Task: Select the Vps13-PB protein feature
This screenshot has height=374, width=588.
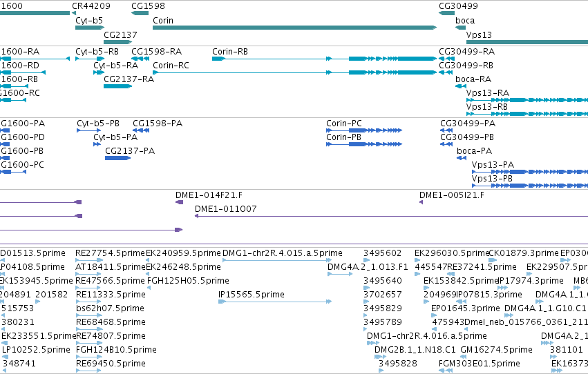Action: point(530,186)
